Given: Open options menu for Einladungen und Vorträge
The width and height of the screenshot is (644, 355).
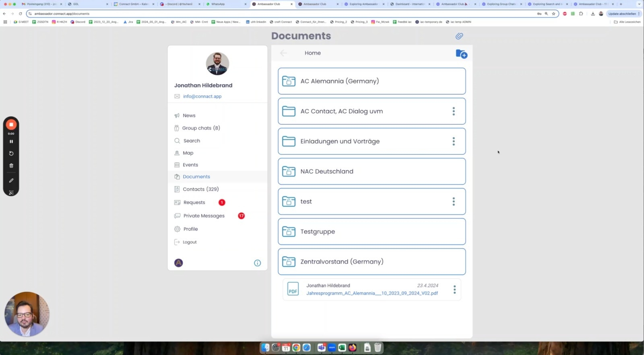Looking at the screenshot, I should pos(454,142).
